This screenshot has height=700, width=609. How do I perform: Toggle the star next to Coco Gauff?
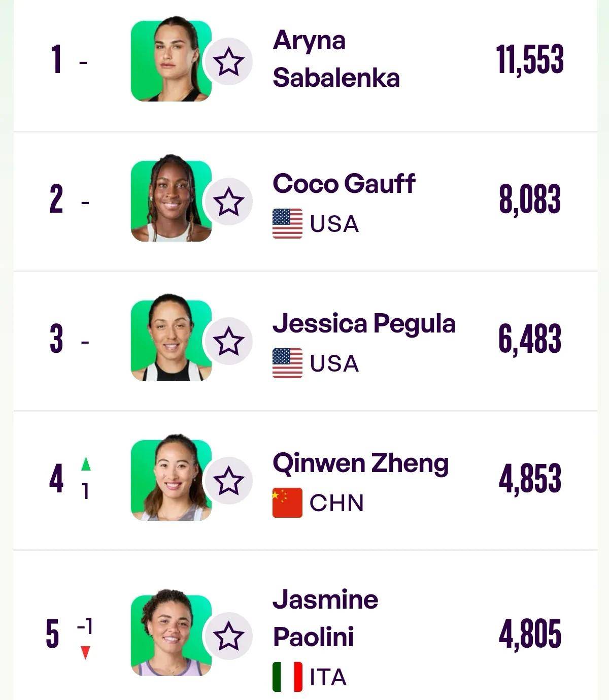click(228, 202)
